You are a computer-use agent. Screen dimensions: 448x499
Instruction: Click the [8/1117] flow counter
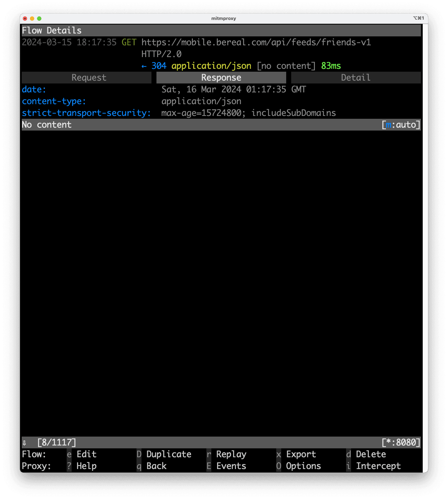coord(57,442)
